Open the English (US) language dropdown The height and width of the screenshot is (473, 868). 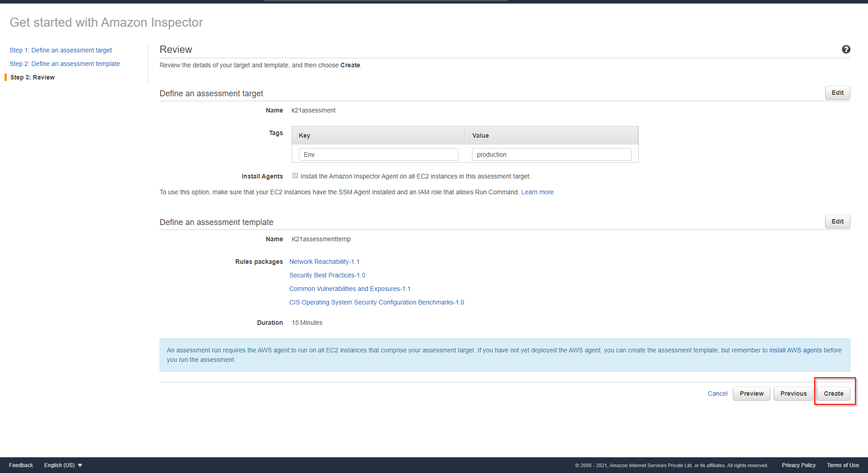point(63,465)
